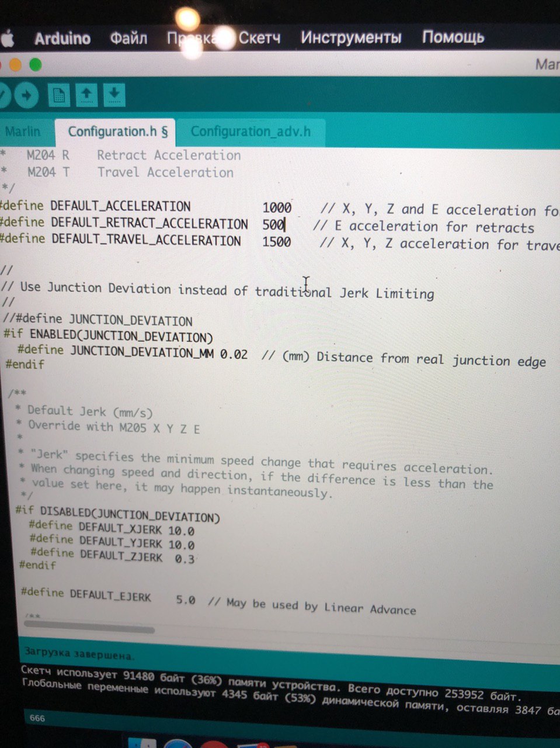
Task: Open the Файл menu
Action: click(128, 39)
